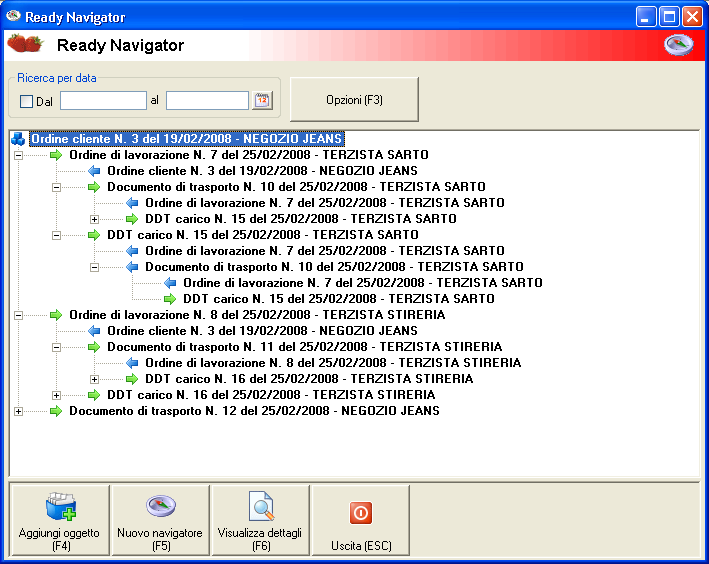The image size is (709, 564).
Task: Click Aggiungi oggetto (F4) button
Action: [x=60, y=520]
